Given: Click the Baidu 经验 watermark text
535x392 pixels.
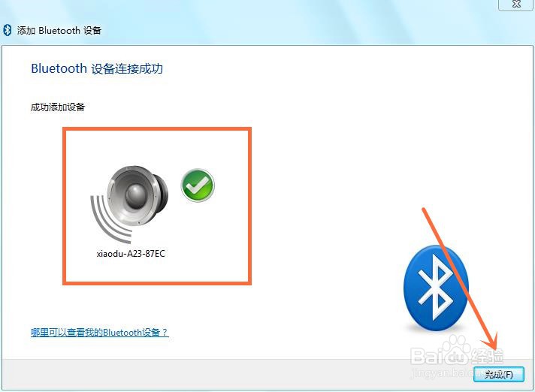Looking at the screenshot, I should pyautogui.click(x=457, y=355).
